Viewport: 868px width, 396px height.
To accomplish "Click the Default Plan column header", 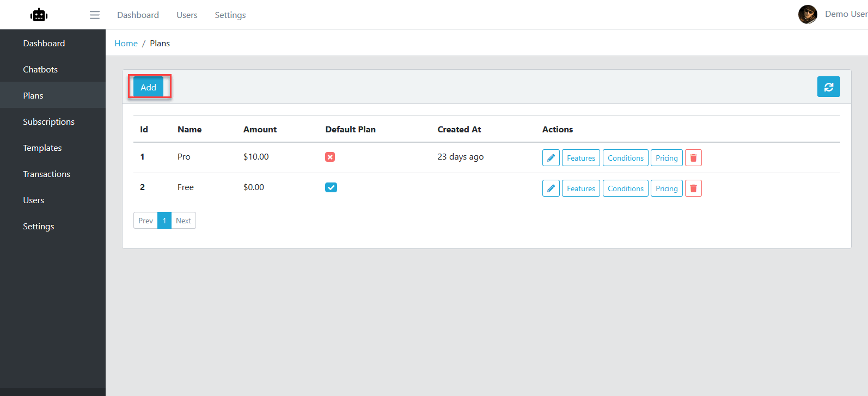I will (x=351, y=129).
